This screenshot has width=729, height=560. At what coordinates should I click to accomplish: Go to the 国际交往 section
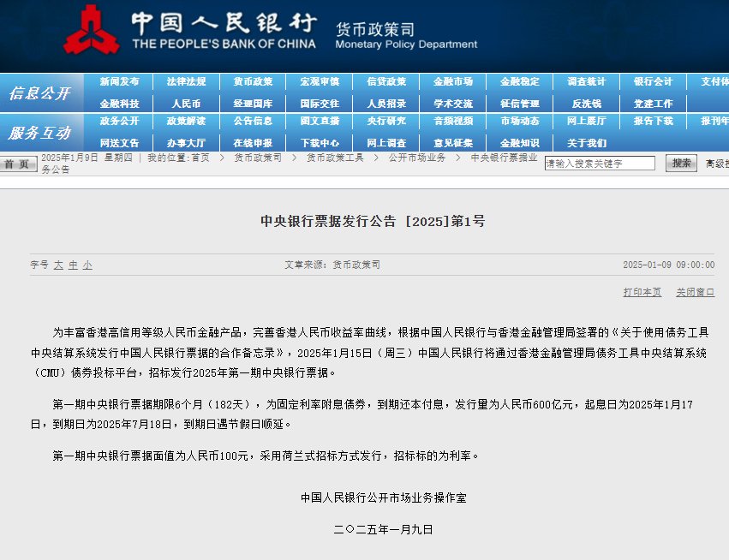tap(320, 104)
